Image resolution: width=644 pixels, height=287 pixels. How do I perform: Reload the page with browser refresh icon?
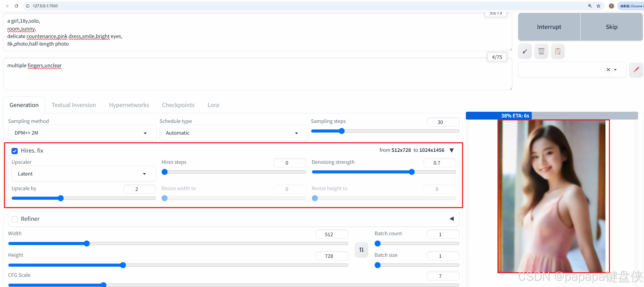click(x=16, y=6)
